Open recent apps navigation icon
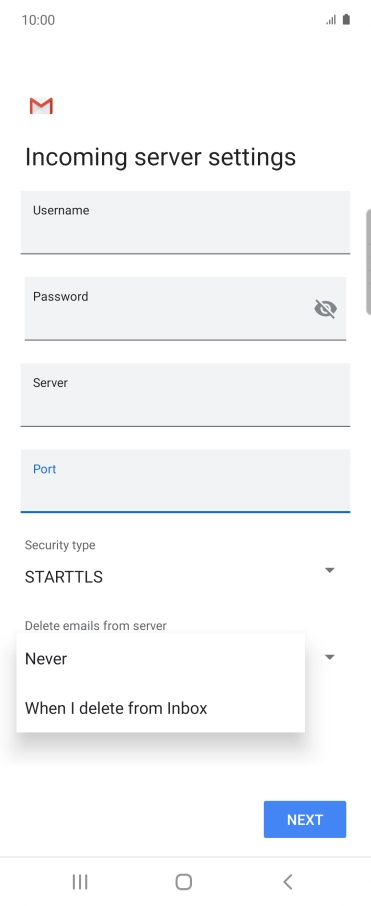This screenshot has height=906, width=371. [80, 882]
